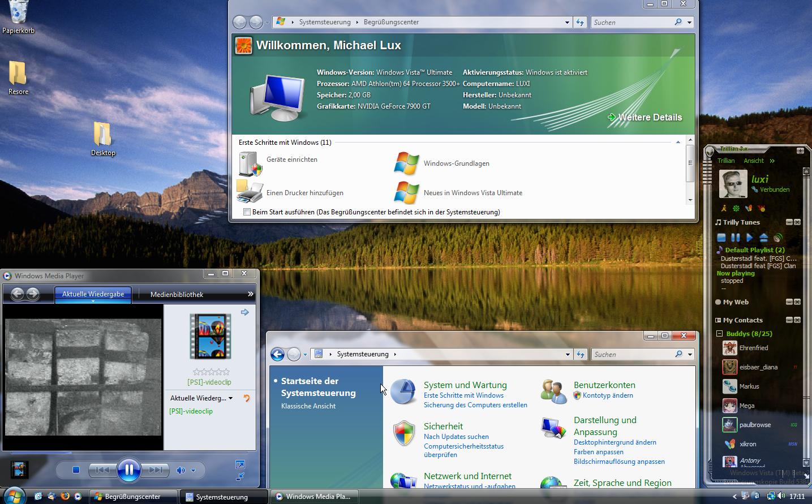The height and width of the screenshot is (504, 812).
Task: Open the Trillian menu
Action: pyautogui.click(x=726, y=161)
